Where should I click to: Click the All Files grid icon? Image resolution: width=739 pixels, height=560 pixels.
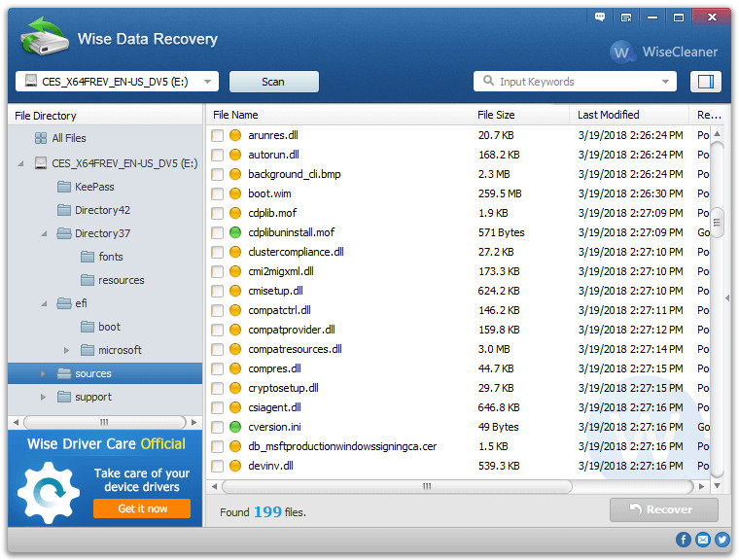click(x=41, y=138)
